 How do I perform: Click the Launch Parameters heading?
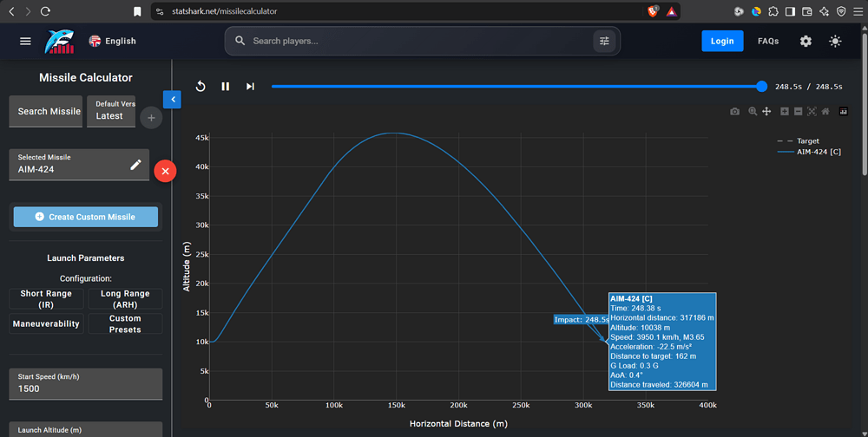pyautogui.click(x=86, y=258)
